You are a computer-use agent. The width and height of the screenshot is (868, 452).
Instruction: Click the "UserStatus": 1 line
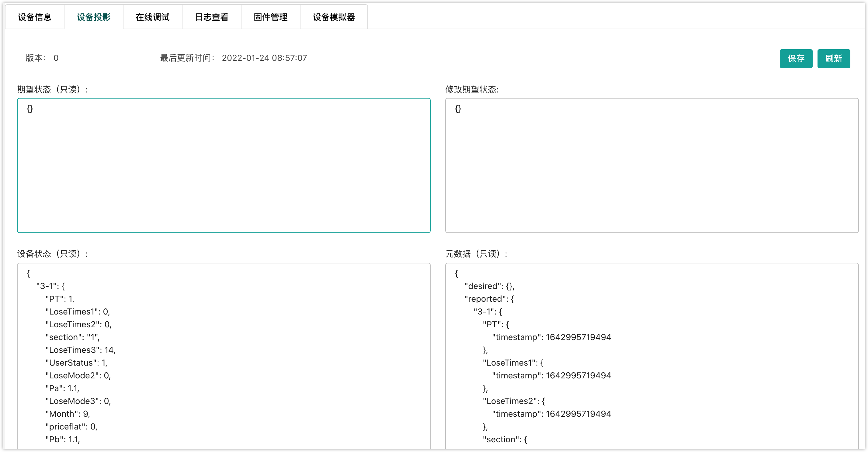pyautogui.click(x=76, y=363)
